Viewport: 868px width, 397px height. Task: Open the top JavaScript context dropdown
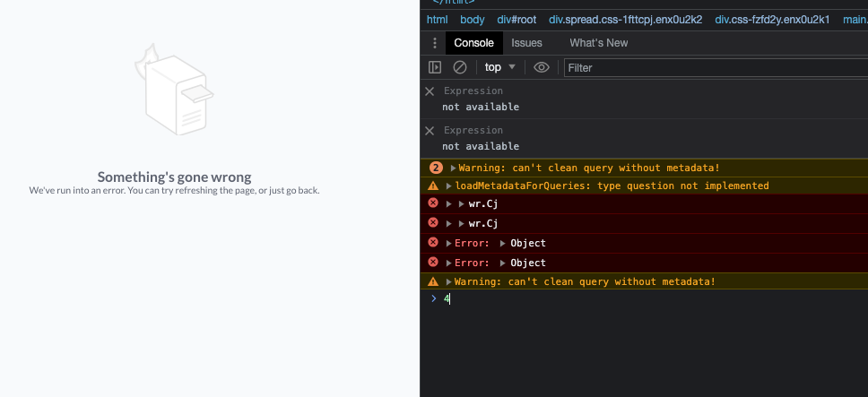(499, 67)
